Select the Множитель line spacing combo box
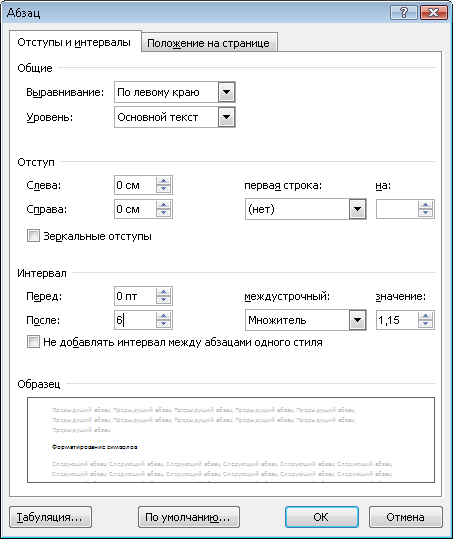The image size is (453, 539). click(306, 320)
